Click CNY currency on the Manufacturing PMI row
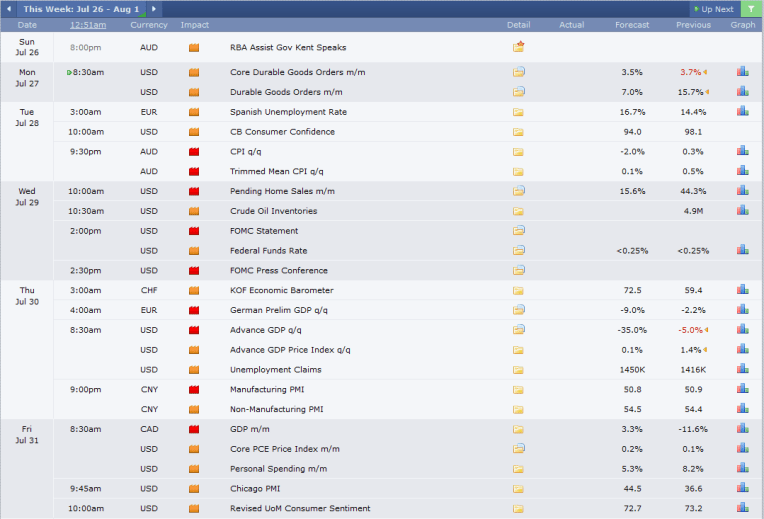The height and width of the screenshot is (519, 764). pyautogui.click(x=149, y=389)
